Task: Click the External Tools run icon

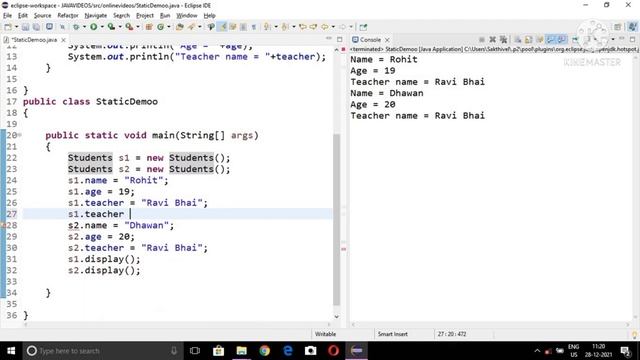Action: click(x=129, y=27)
